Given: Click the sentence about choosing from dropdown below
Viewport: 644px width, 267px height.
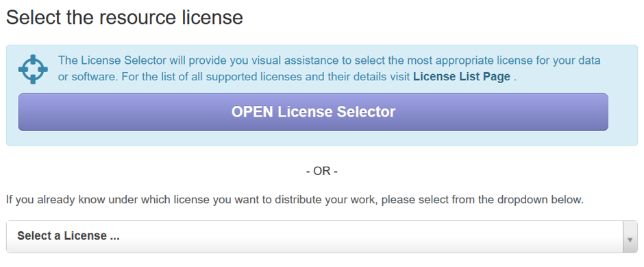Looking at the screenshot, I should click(x=295, y=200).
